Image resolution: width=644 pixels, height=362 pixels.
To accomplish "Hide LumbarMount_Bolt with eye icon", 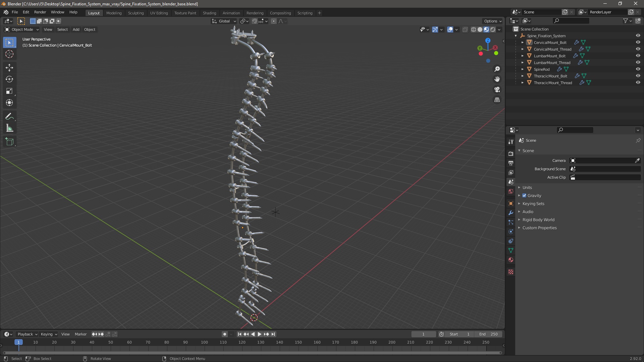I will [638, 56].
